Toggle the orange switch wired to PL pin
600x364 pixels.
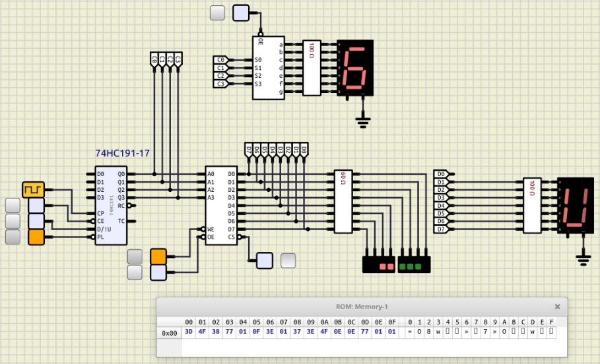pos(36,237)
